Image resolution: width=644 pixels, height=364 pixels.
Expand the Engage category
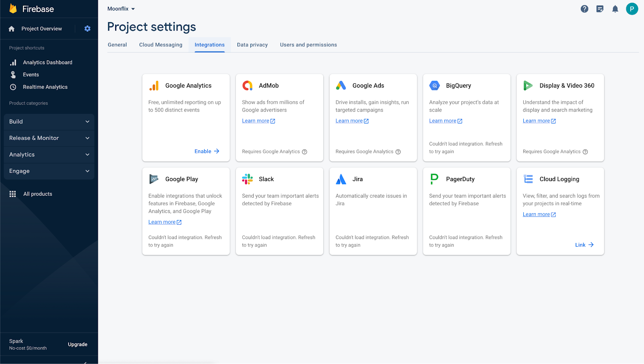click(49, 171)
